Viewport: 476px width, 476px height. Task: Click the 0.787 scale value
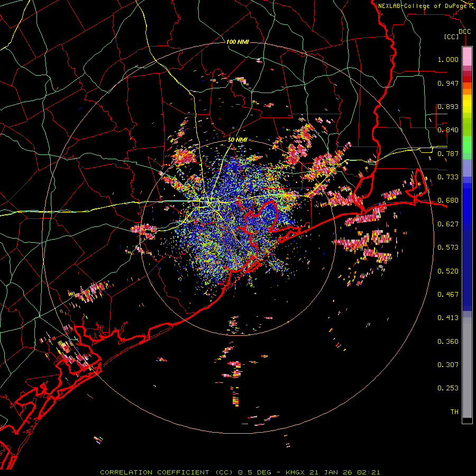[448, 153]
